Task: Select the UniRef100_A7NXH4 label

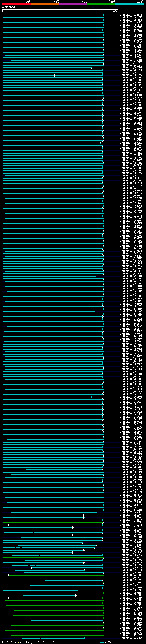Action: [x=131, y=60]
